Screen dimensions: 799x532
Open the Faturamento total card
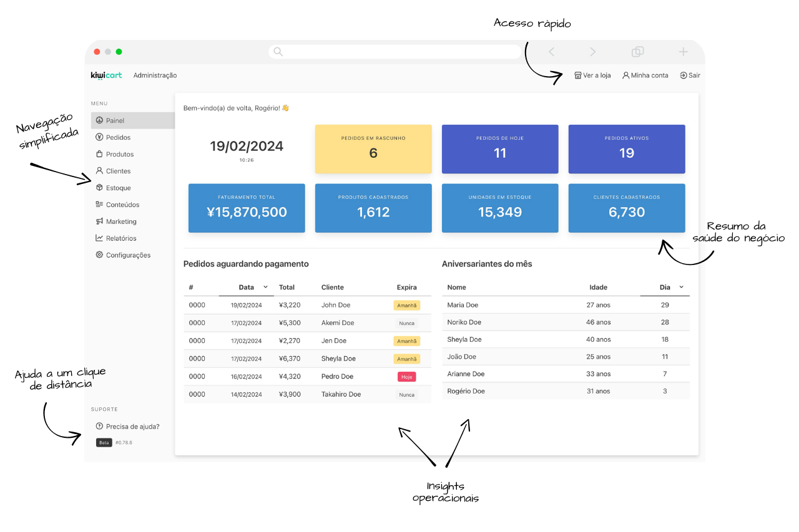[247, 208]
